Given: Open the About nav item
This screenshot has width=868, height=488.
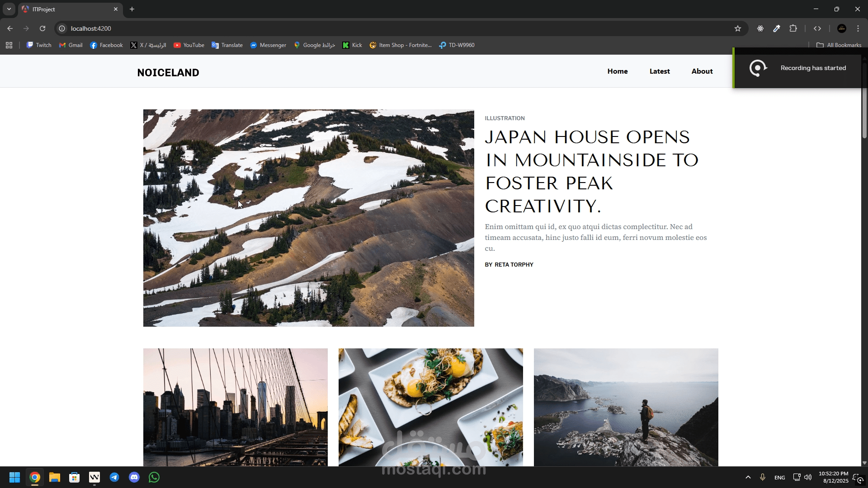Looking at the screenshot, I should (x=702, y=71).
